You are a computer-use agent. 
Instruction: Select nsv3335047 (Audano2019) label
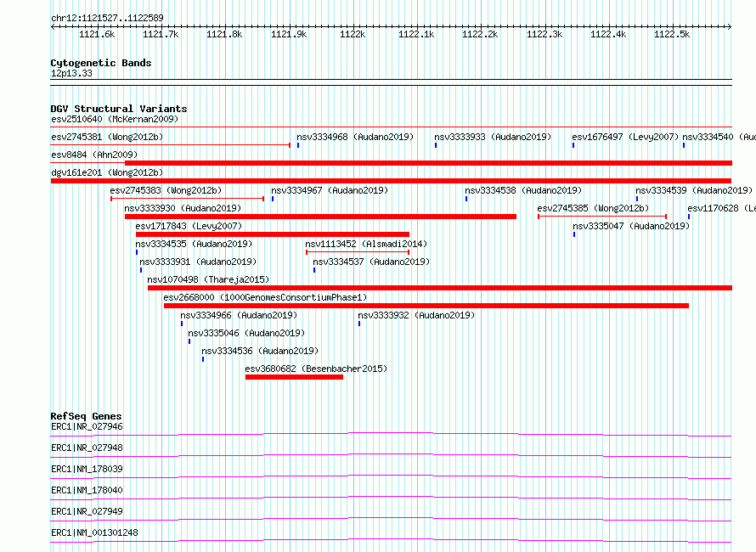[631, 226]
